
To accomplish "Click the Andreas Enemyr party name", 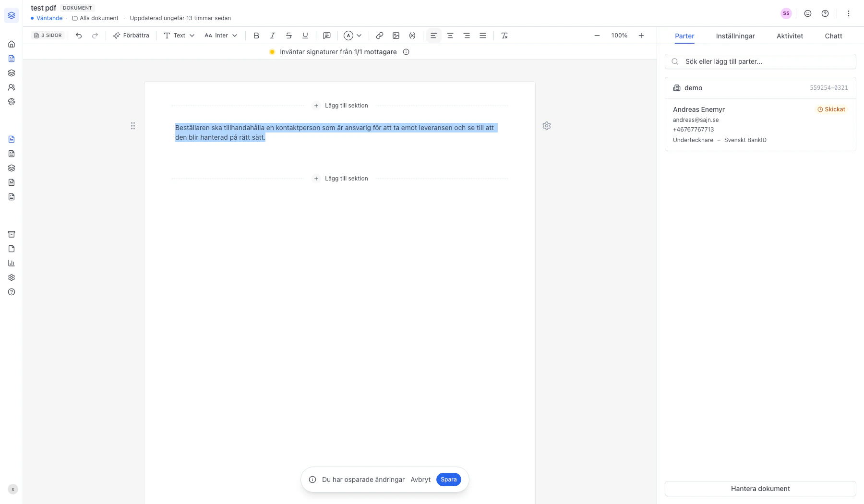I will [x=699, y=109].
